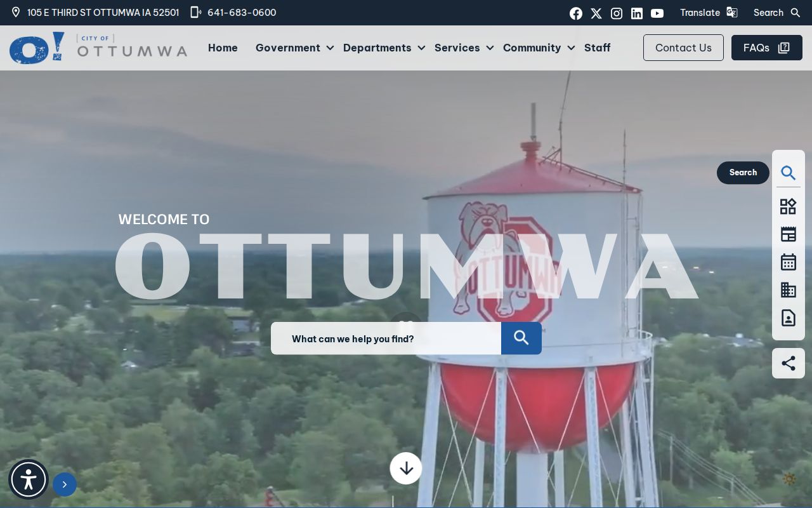Open the accessibility options widget
The height and width of the screenshot is (508, 812).
29,479
